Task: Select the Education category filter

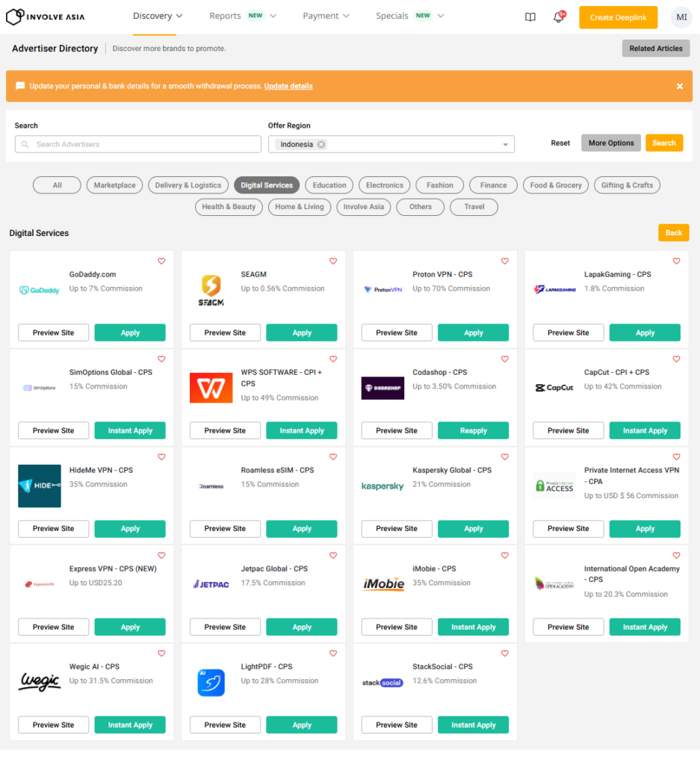Action: (x=329, y=185)
